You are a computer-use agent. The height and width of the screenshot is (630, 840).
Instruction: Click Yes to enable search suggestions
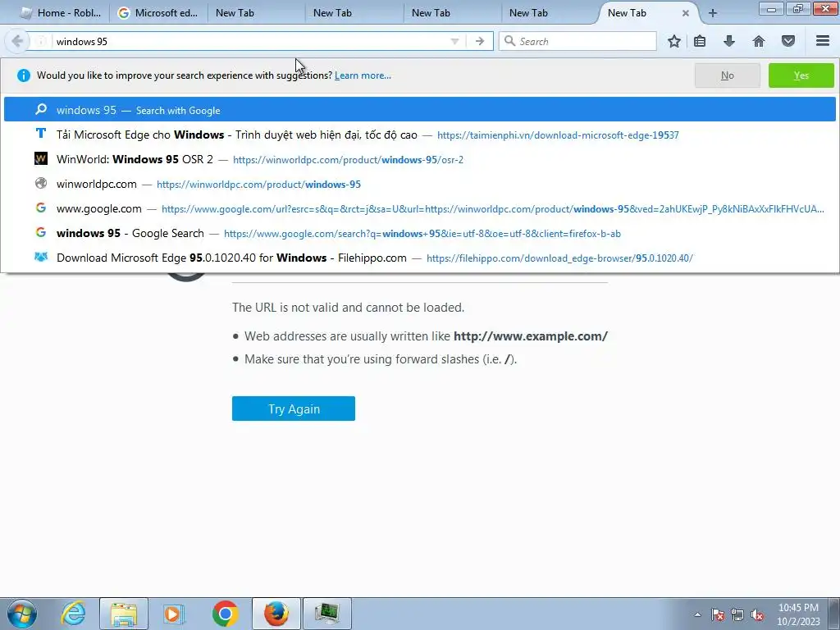801,75
